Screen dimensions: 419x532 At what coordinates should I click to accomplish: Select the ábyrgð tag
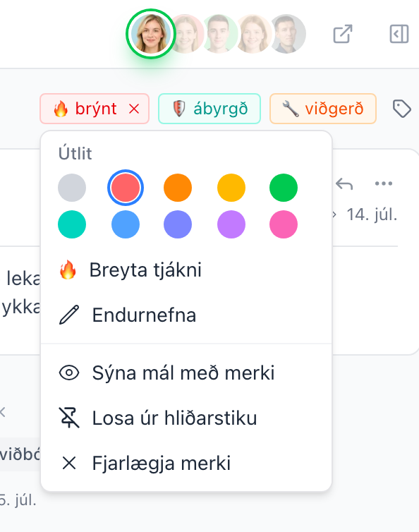click(209, 109)
